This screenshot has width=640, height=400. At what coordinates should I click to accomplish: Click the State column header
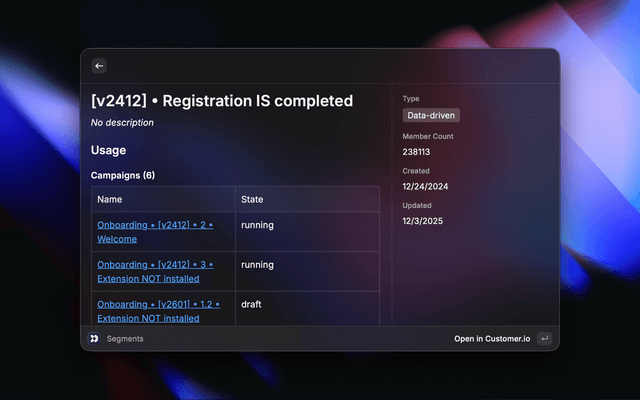(x=252, y=199)
